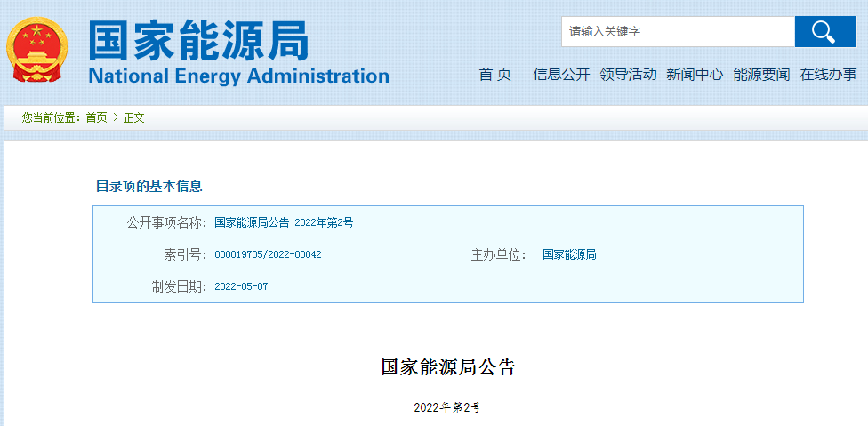Screen dimensions: 868x426
Task: Open the 能源要闻 navigation item
Action: click(x=761, y=75)
